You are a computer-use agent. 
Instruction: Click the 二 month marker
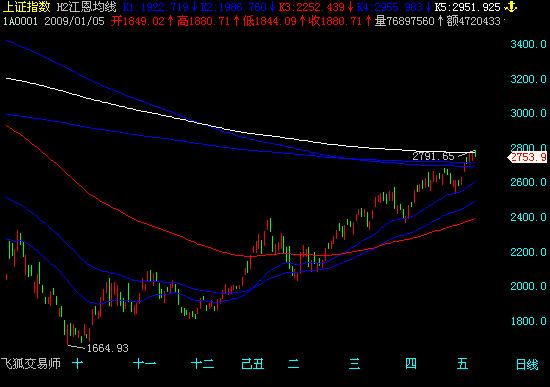point(294,363)
